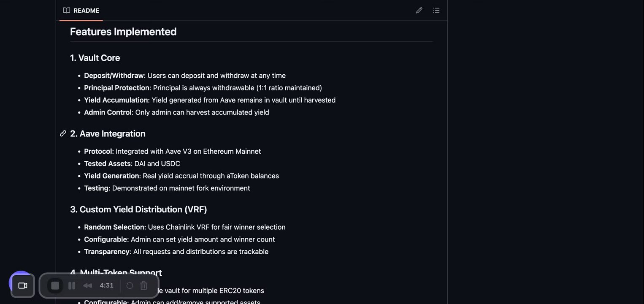Click the bold Random Selection label
644x304 pixels.
114,227
